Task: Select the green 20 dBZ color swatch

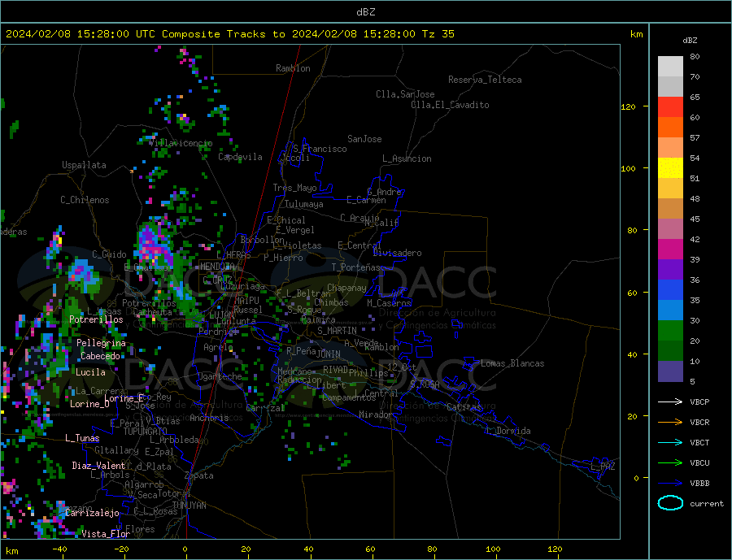Action: click(x=670, y=331)
